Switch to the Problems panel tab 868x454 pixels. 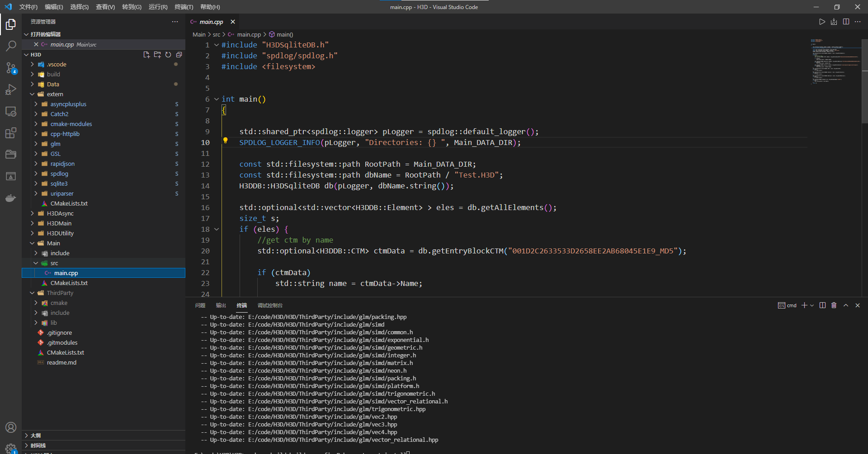200,305
